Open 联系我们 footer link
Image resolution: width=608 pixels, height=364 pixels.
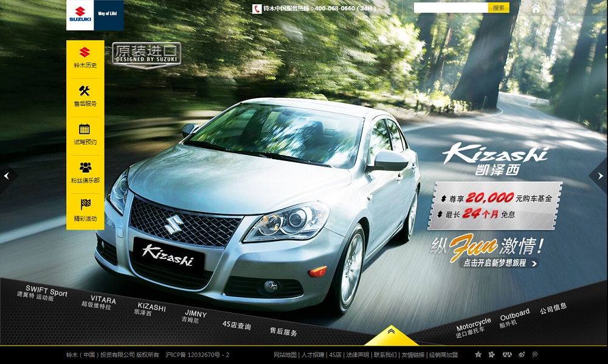pos(385,355)
